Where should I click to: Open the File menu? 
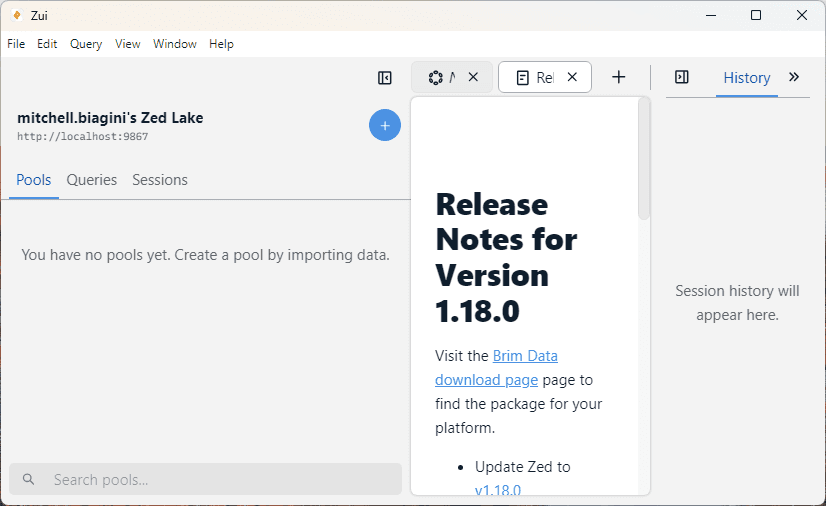[x=16, y=44]
